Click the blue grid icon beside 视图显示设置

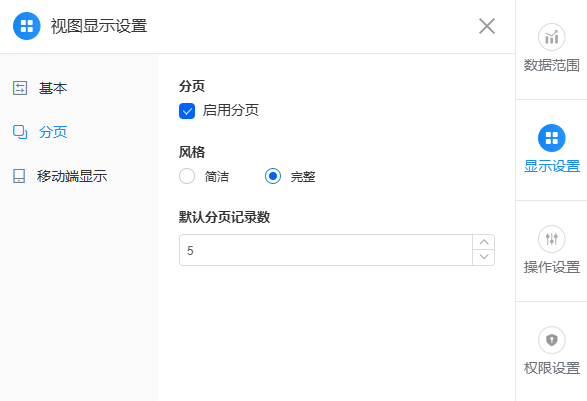coord(27,26)
